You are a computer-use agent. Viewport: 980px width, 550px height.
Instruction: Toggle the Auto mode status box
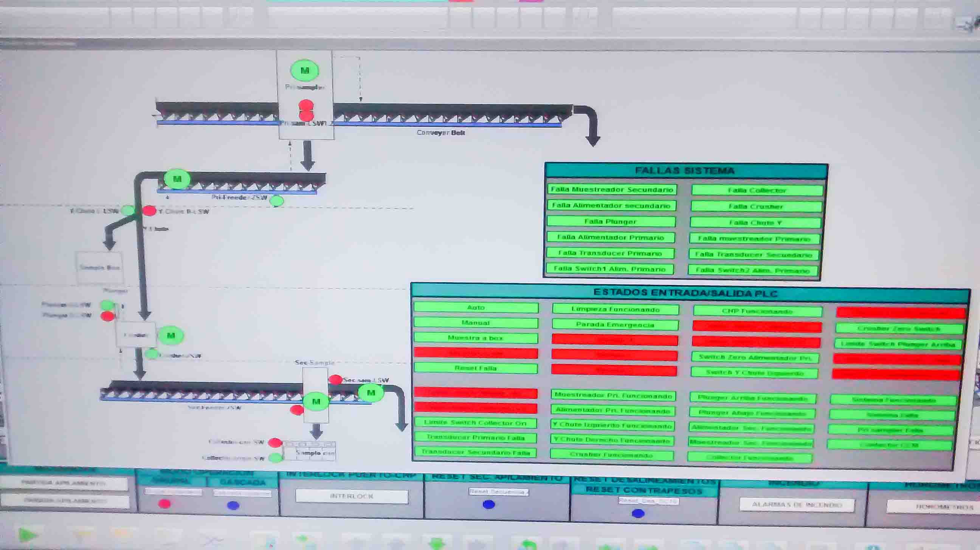click(x=476, y=307)
